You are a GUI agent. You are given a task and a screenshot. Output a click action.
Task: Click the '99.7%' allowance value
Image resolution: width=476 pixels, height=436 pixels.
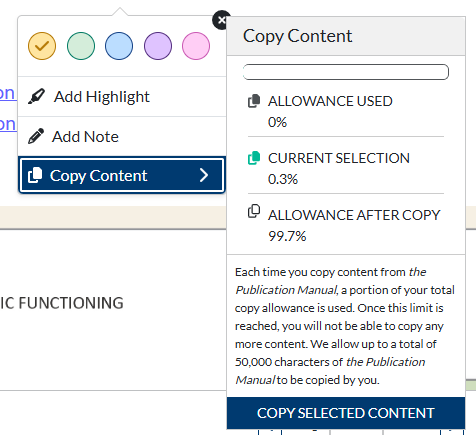pos(287,236)
